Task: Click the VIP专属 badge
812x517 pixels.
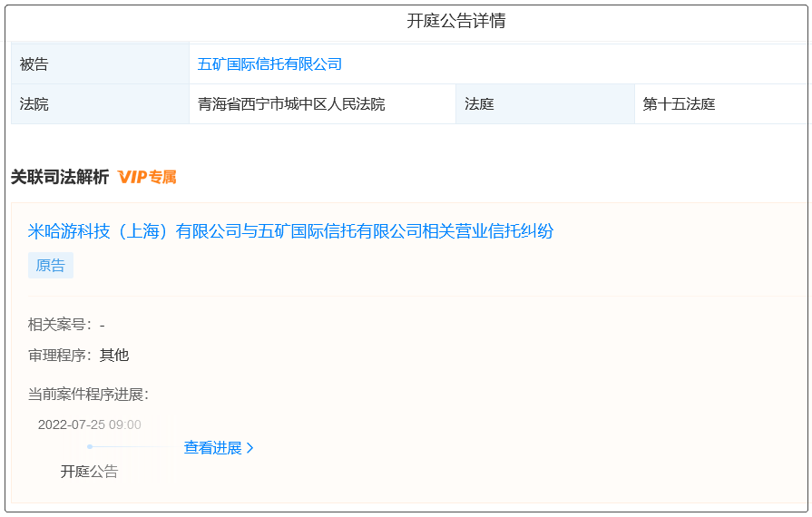Action: point(147,177)
